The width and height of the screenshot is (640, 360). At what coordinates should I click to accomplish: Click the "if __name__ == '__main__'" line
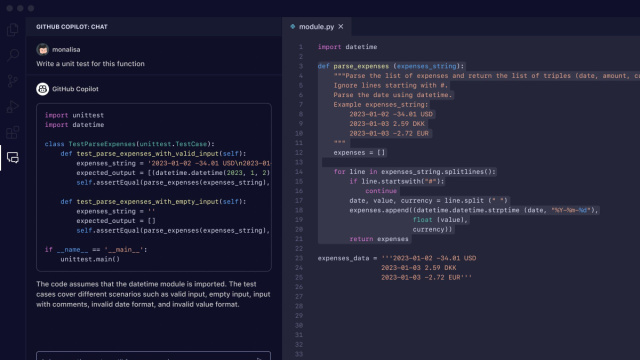96,249
